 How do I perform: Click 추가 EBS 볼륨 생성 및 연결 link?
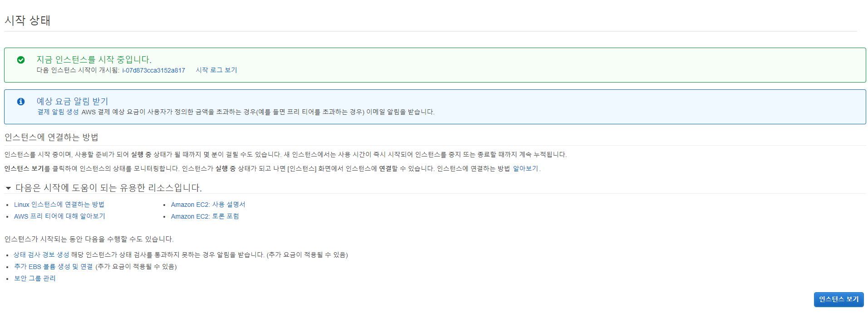click(53, 267)
